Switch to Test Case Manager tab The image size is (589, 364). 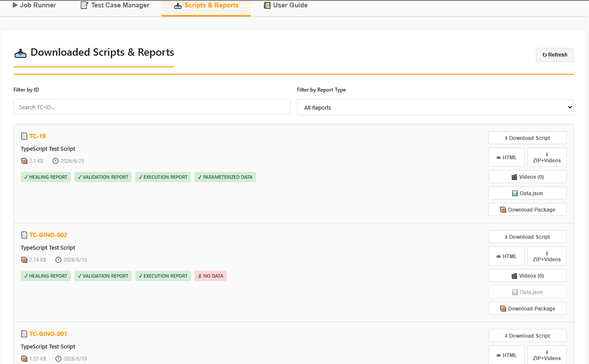[x=115, y=6]
